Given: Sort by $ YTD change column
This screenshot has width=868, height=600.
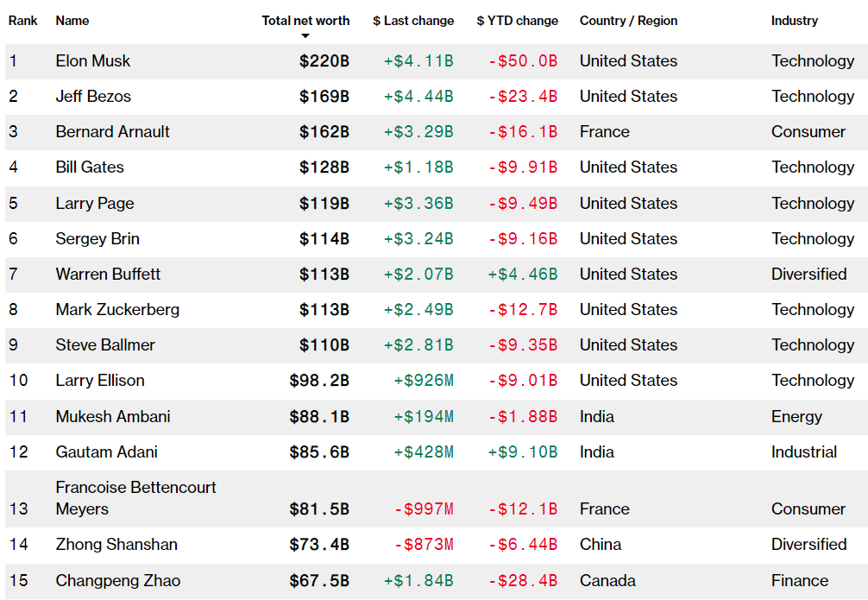Looking at the screenshot, I should pos(517,21).
